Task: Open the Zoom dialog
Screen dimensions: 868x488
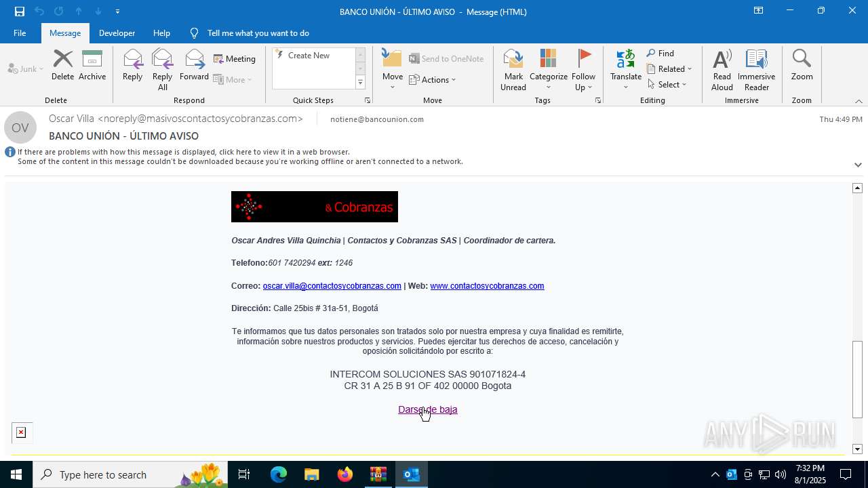Action: (x=802, y=65)
